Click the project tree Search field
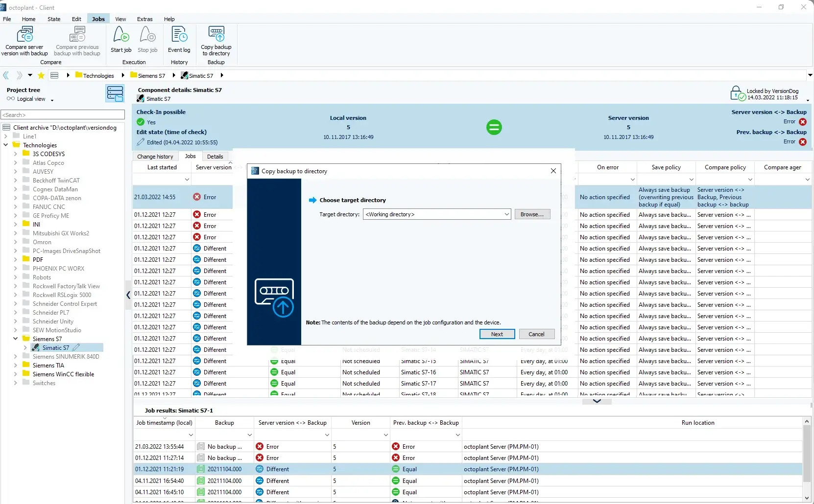814x504 pixels. click(63, 115)
